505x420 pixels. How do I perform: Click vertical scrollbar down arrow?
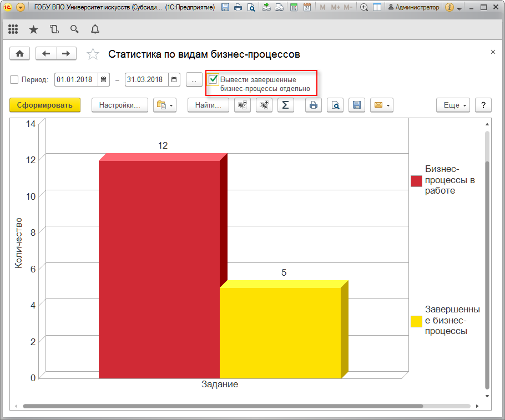[487, 396]
